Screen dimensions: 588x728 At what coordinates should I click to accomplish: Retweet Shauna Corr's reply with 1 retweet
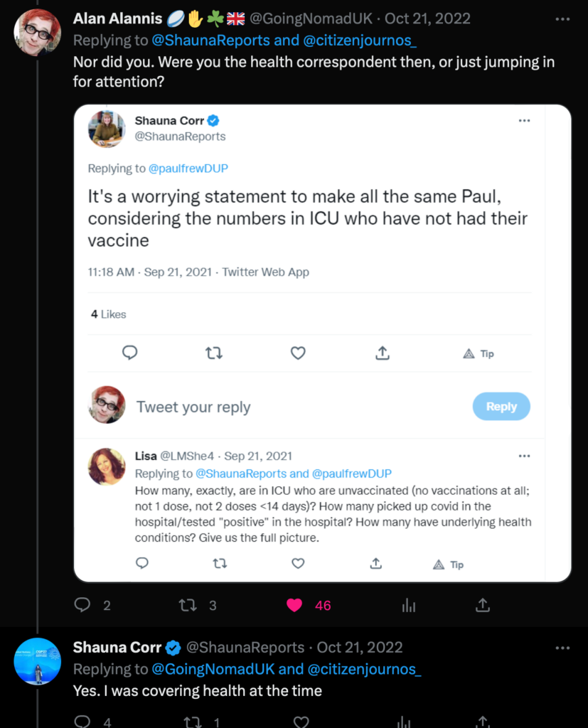[192, 722]
